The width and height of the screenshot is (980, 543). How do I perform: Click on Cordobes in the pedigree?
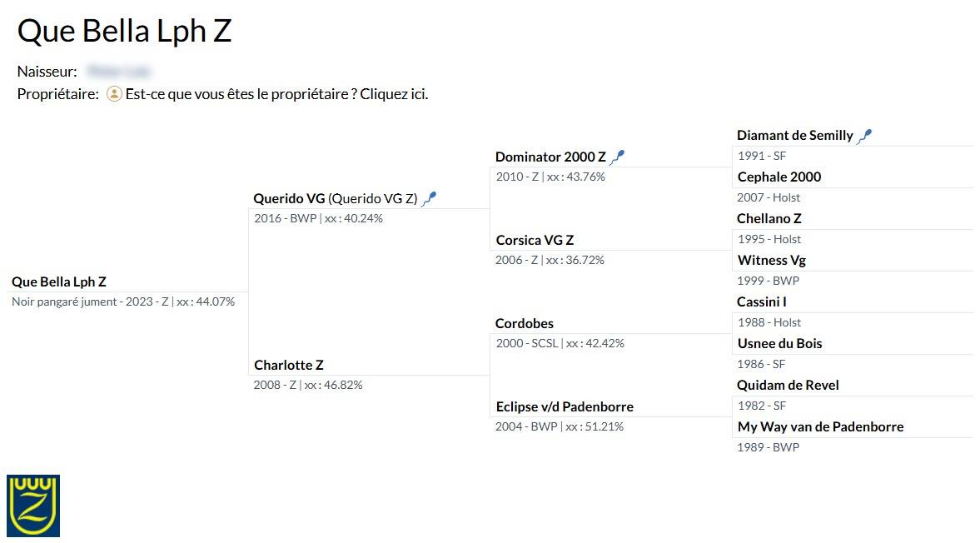(524, 323)
